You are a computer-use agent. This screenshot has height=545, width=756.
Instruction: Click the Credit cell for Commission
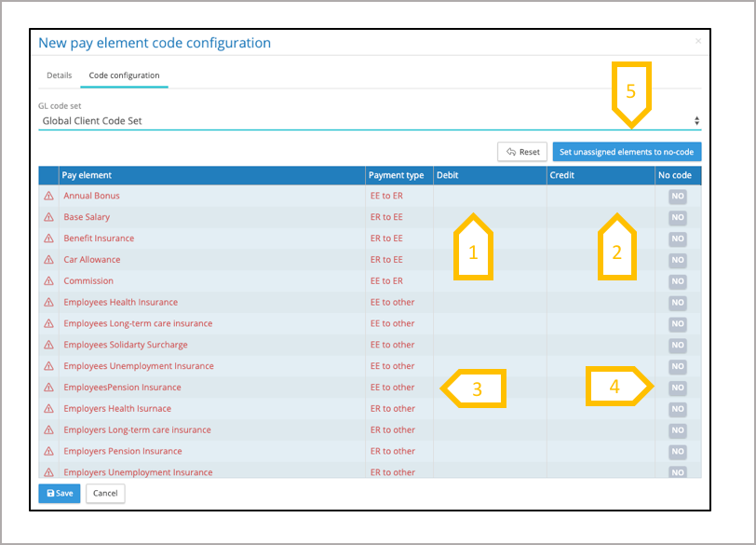pos(601,281)
